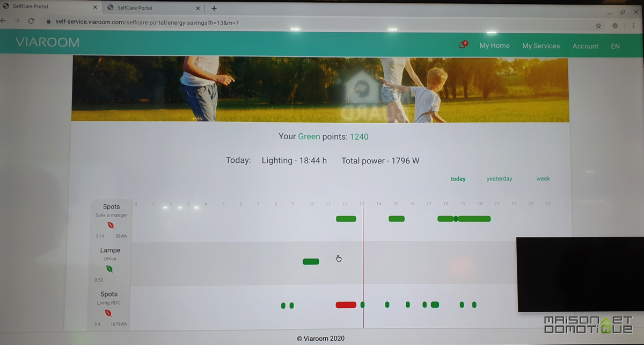Click the Total power - 1796 W text
The image size is (644, 345).
pos(380,161)
